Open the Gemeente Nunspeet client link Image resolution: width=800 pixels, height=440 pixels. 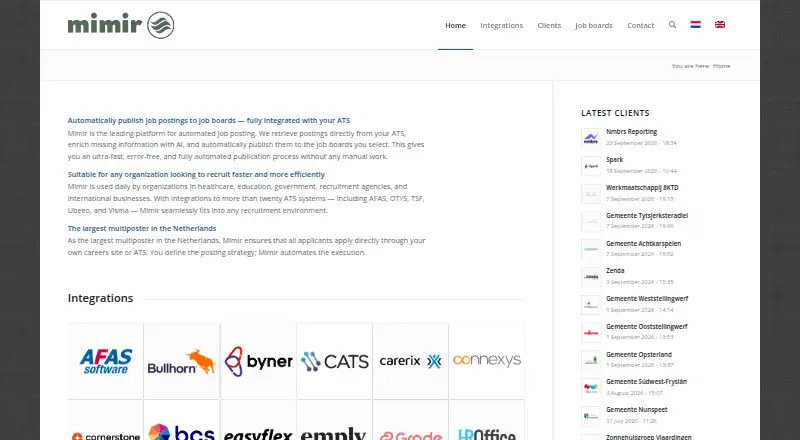click(x=637, y=410)
